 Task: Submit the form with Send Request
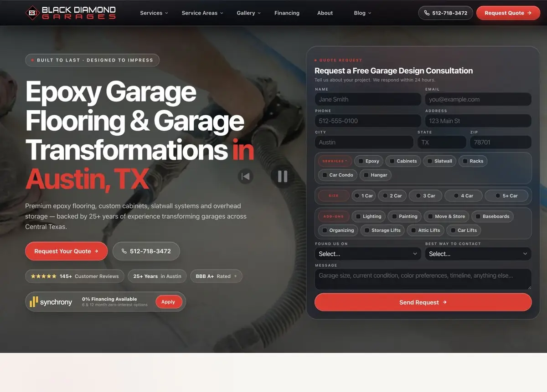click(423, 302)
